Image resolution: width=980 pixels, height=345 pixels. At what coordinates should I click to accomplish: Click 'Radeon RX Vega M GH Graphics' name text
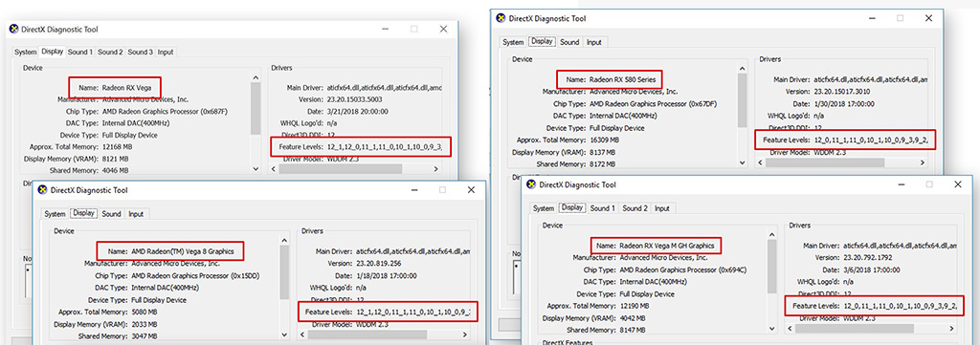(x=666, y=246)
